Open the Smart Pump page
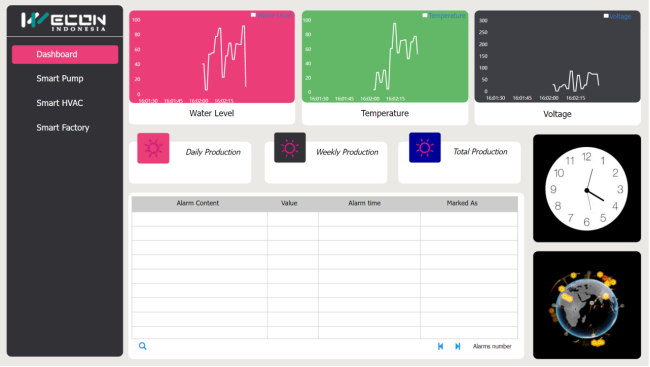 coord(60,78)
